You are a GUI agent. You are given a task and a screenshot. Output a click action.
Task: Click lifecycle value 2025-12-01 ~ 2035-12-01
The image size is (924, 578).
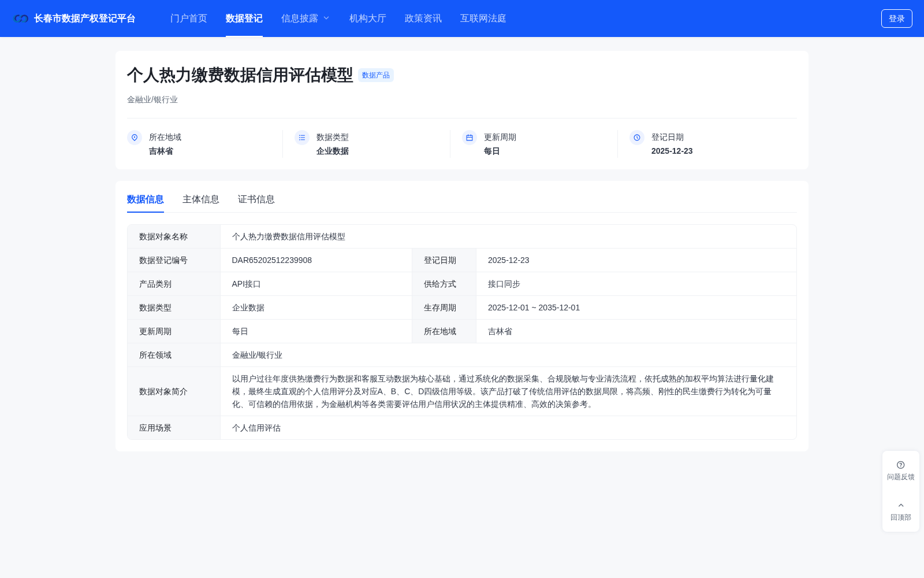pyautogui.click(x=534, y=307)
